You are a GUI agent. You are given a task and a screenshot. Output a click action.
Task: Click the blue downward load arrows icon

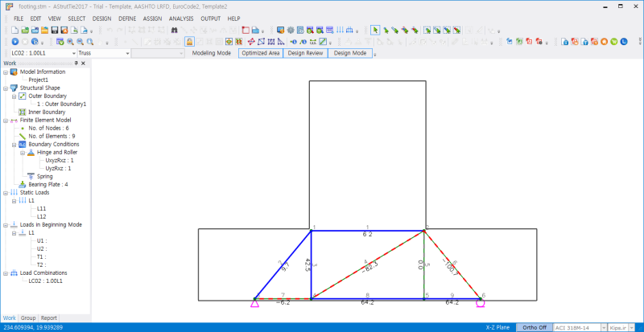pos(340,30)
